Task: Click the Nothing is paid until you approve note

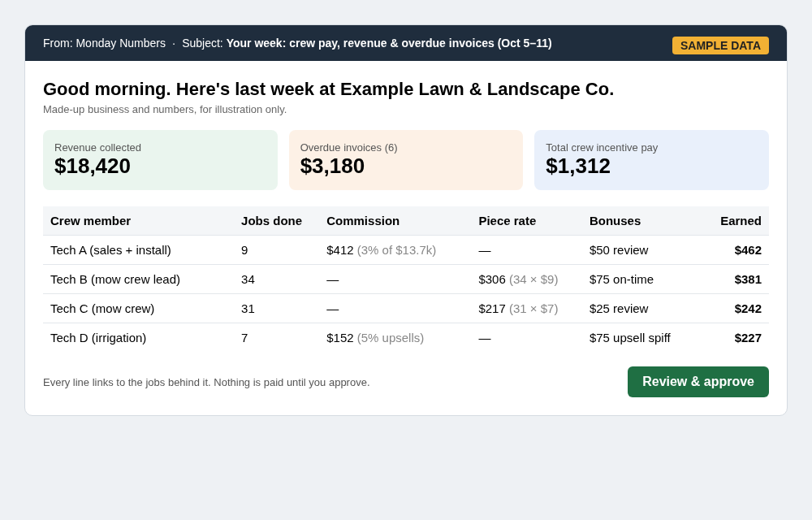Action: click(292, 383)
